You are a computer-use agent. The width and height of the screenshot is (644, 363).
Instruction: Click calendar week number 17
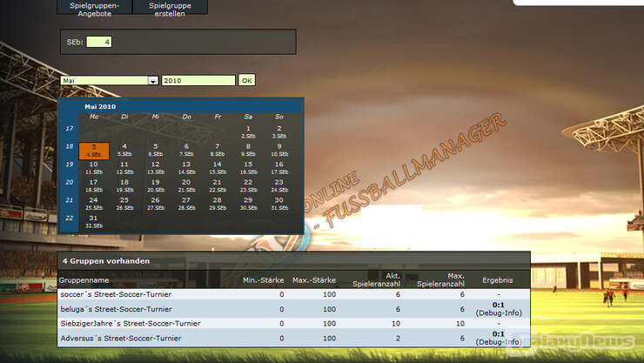coord(70,129)
